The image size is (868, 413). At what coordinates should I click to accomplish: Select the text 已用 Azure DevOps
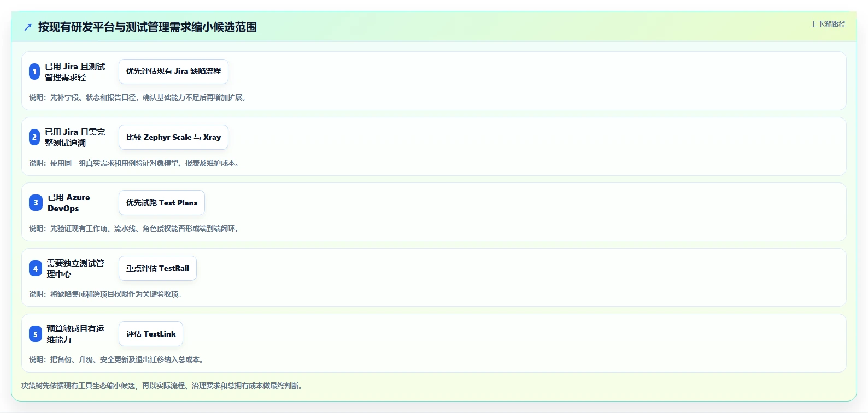69,203
